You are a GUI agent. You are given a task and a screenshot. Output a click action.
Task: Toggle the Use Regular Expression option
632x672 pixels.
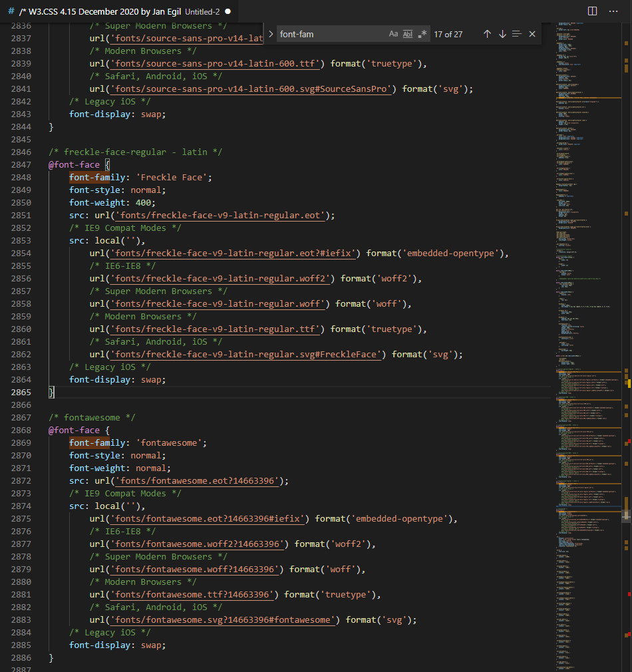coord(422,35)
